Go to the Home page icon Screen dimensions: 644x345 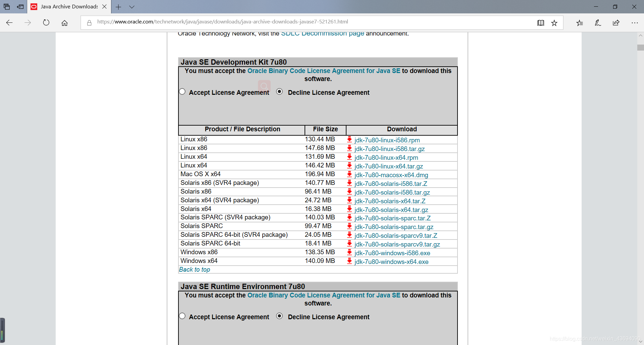pos(64,23)
